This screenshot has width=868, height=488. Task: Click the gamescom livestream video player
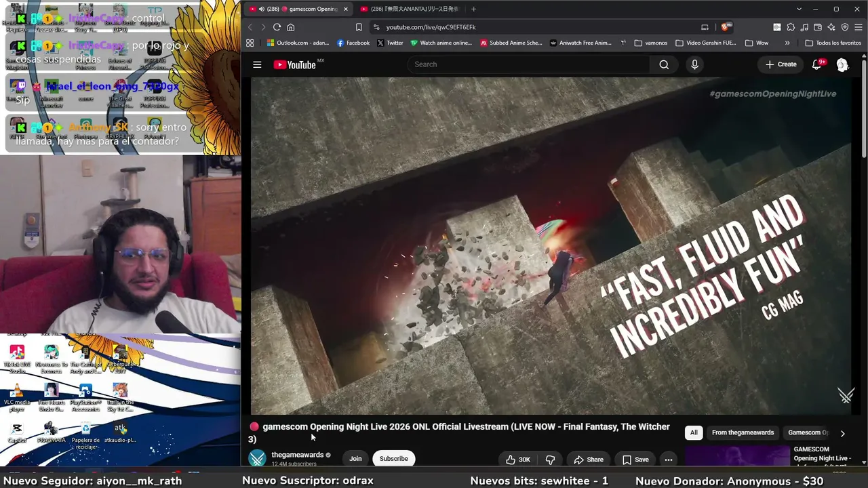click(551, 245)
